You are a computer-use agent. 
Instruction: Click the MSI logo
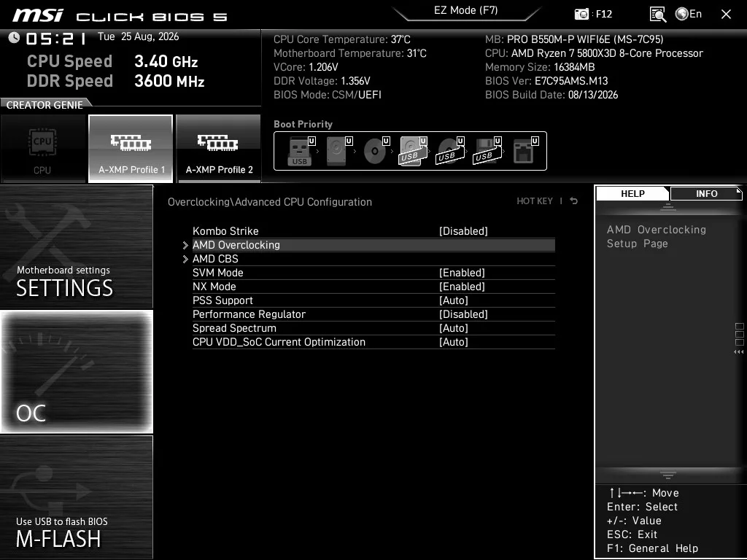(38, 15)
